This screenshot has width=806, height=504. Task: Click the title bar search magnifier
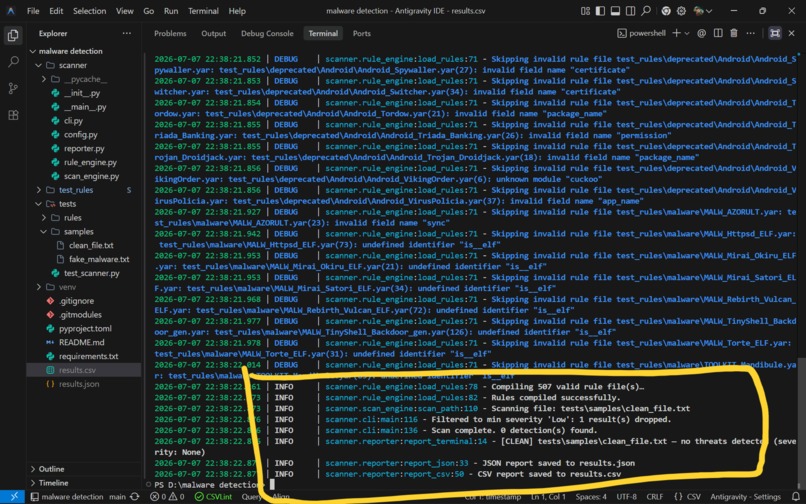(646, 11)
